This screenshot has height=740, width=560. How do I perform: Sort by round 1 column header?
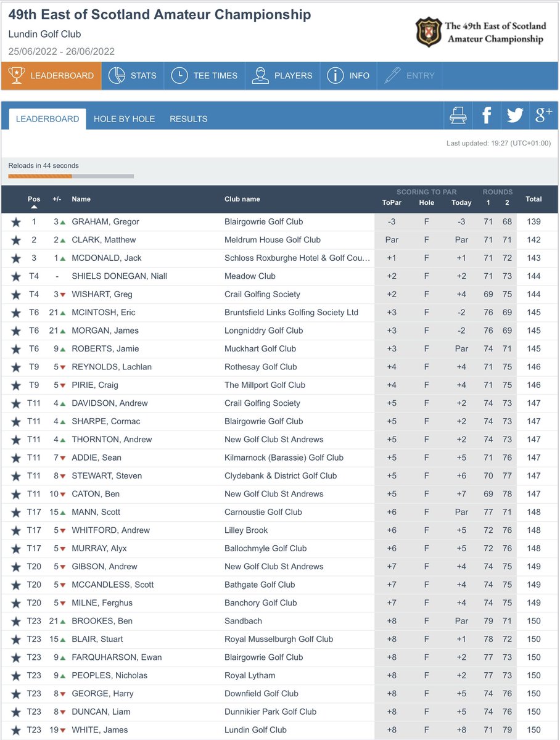point(488,202)
